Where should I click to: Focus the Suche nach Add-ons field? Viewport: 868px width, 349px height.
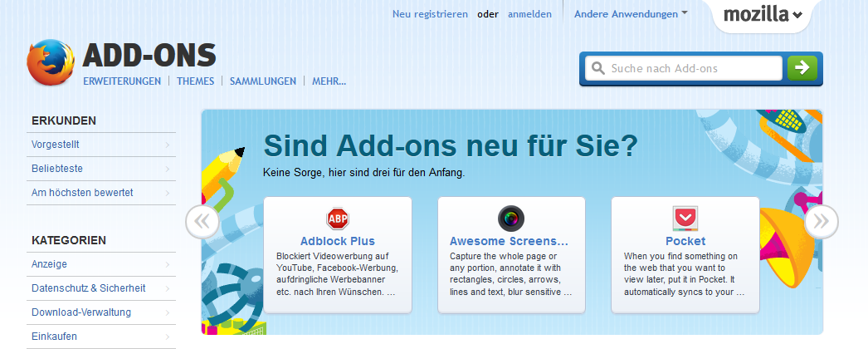[x=684, y=68]
